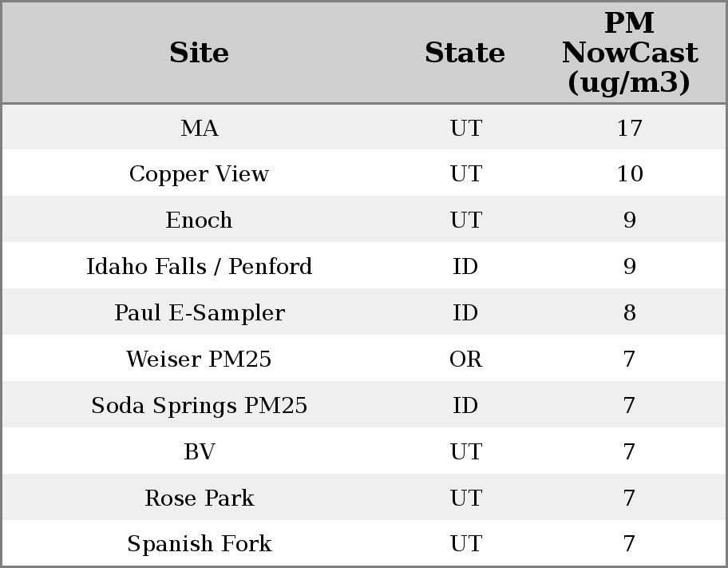Select the MA site cell
Image resolution: width=728 pixels, height=568 pixels.
[x=199, y=128]
